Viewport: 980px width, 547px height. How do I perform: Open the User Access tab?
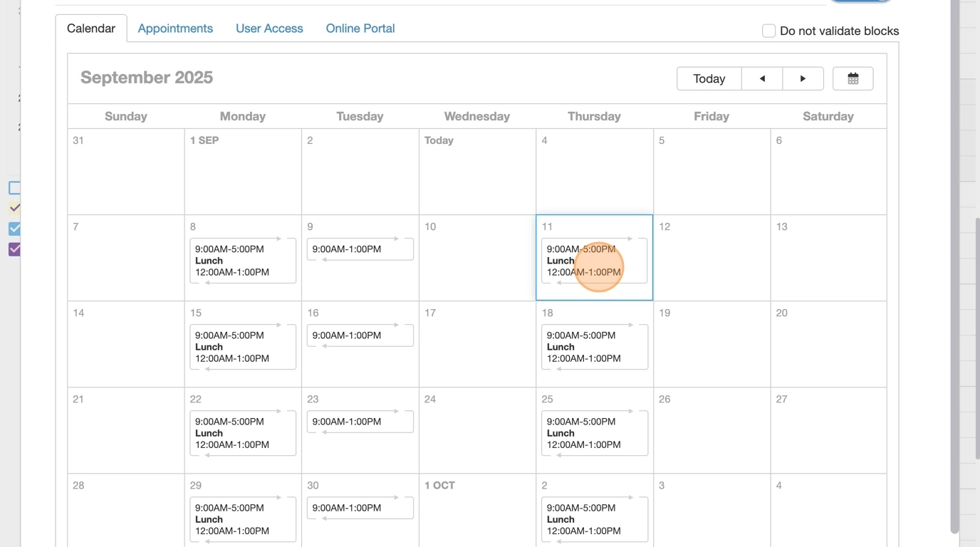[x=269, y=28]
